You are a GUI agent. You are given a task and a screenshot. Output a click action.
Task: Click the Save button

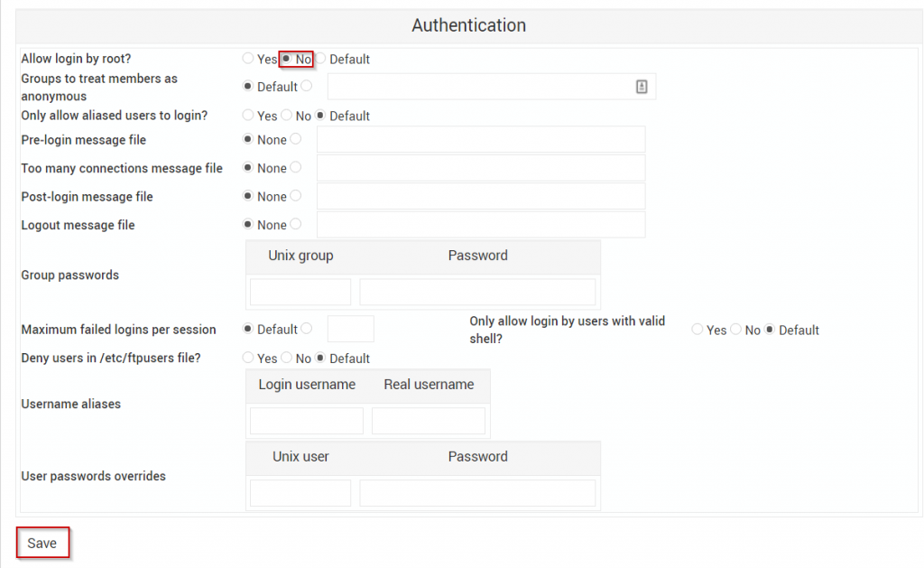click(42, 542)
